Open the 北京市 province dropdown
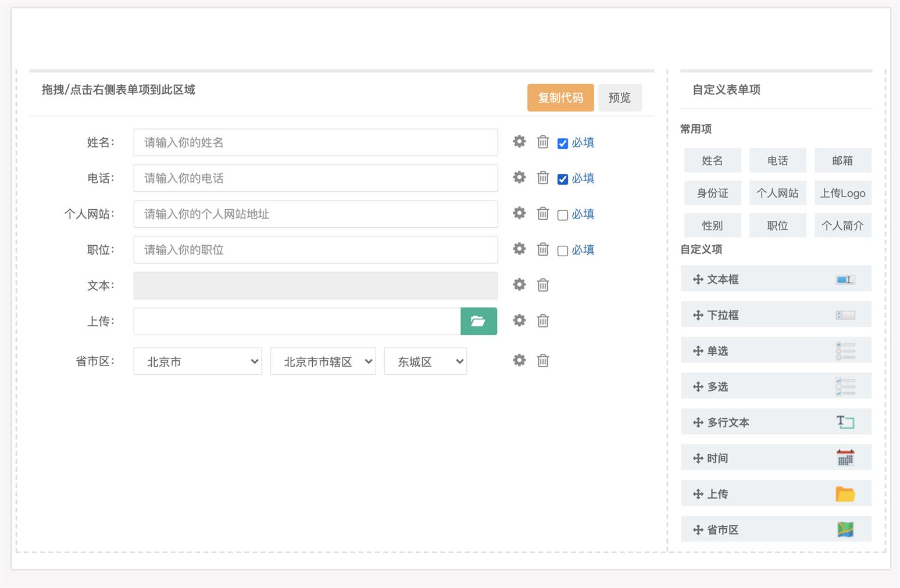The height and width of the screenshot is (588, 900). click(198, 361)
